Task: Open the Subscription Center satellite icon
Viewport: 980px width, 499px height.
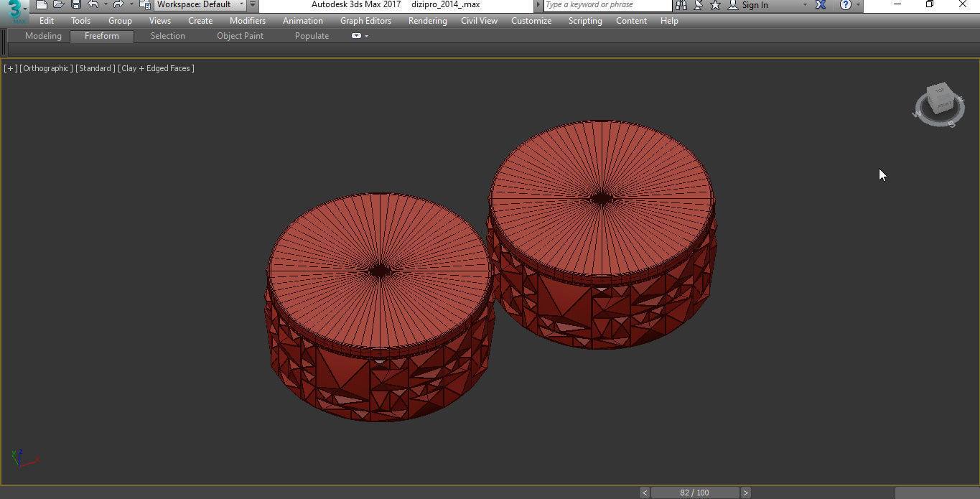Action: pyautogui.click(x=699, y=5)
